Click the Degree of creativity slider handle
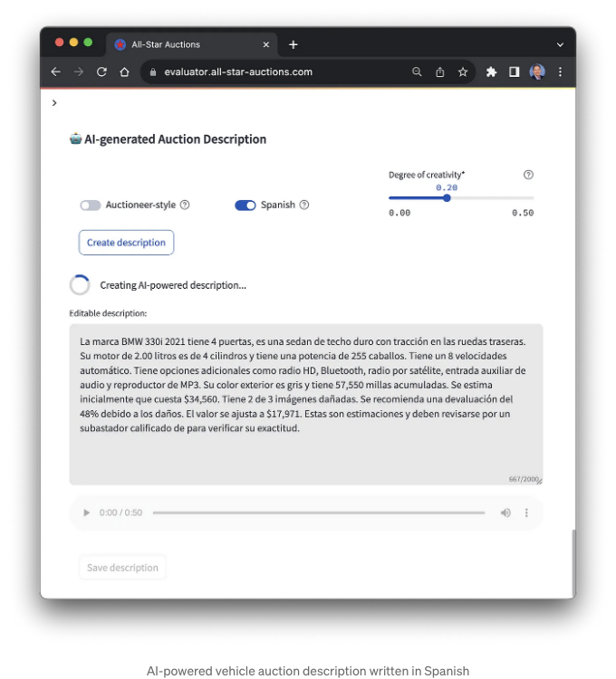Viewport: 616px width, 679px height. [x=447, y=198]
